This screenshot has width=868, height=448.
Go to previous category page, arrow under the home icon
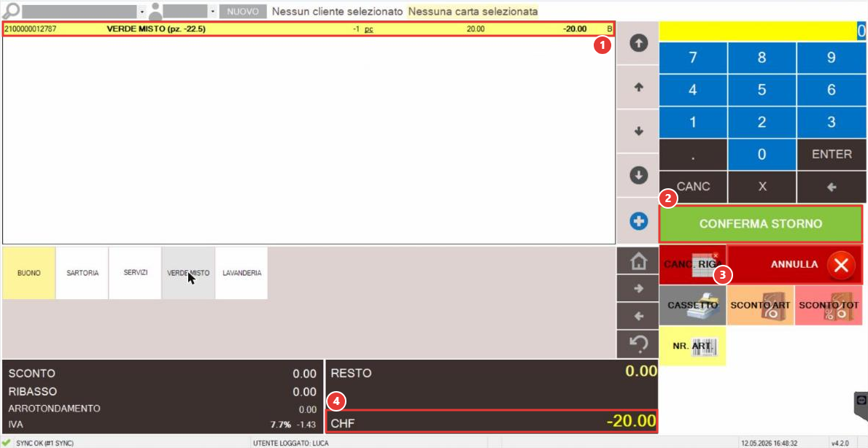[639, 316]
